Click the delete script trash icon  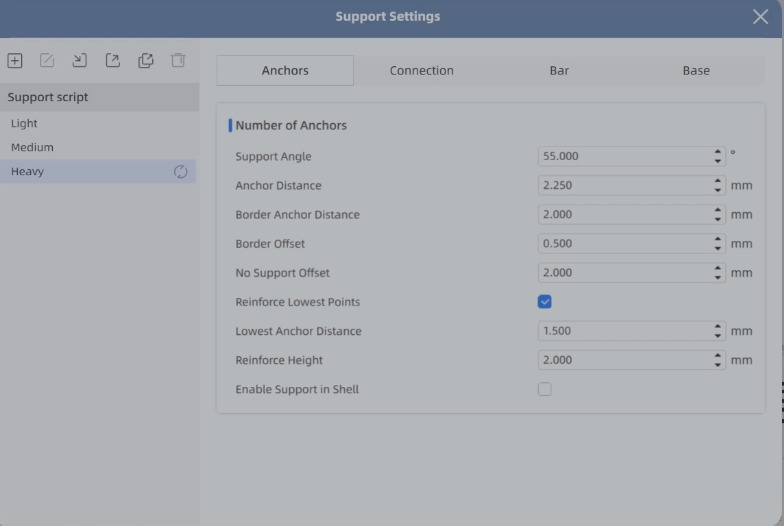tap(178, 61)
